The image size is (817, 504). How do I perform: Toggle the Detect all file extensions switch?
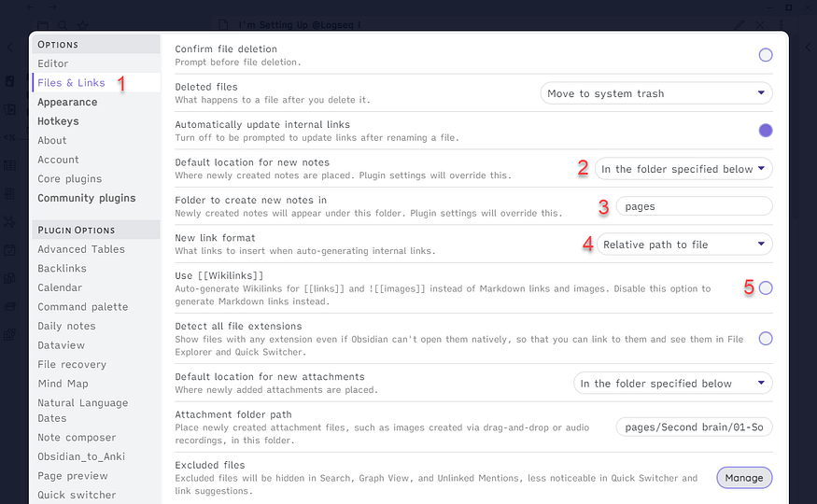point(766,339)
